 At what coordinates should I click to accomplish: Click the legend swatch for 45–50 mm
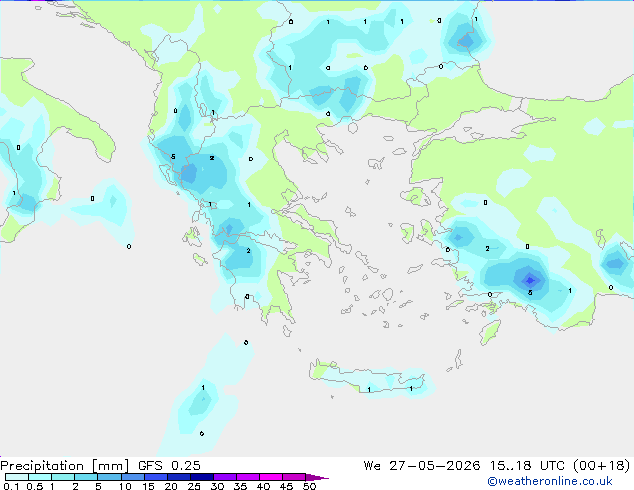294,477
